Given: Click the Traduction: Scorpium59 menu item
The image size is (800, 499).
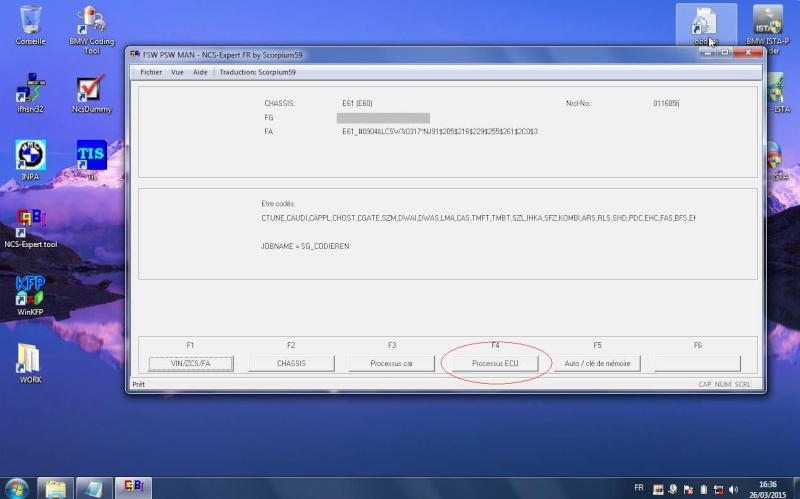Looking at the screenshot, I should (257, 72).
